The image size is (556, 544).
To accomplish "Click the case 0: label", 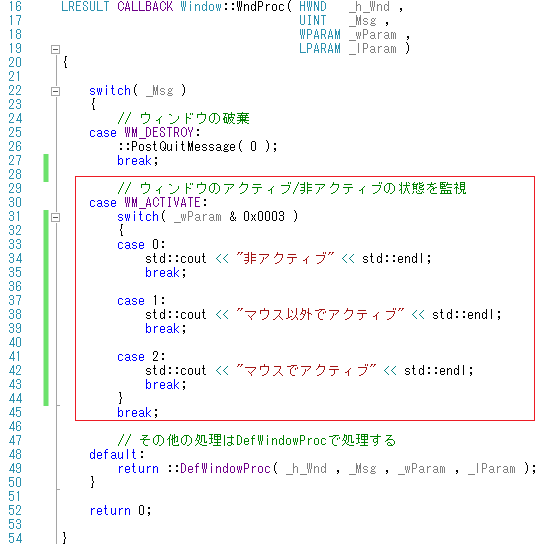I will coord(141,245).
